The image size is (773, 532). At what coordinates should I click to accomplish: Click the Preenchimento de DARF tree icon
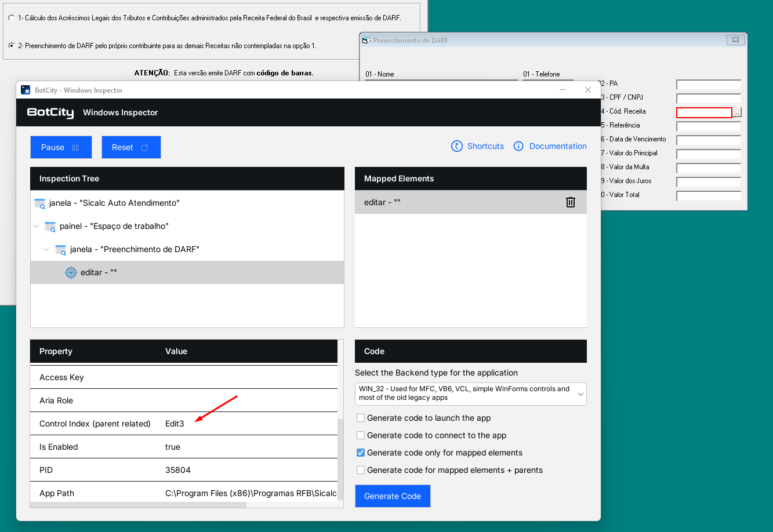61,250
